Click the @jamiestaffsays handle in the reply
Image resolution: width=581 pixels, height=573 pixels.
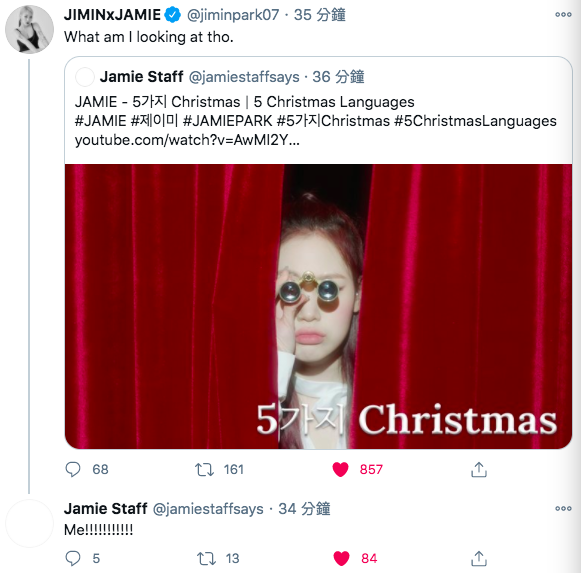click(x=208, y=509)
